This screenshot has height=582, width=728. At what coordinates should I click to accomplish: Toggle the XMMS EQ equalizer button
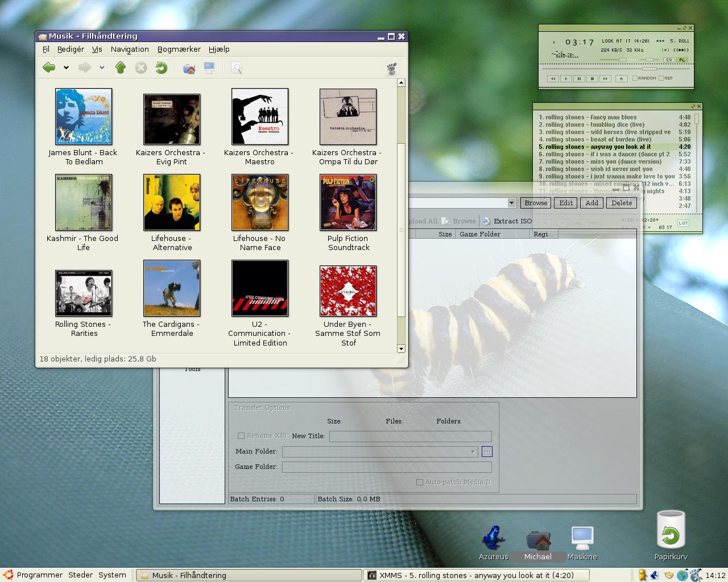click(669, 60)
